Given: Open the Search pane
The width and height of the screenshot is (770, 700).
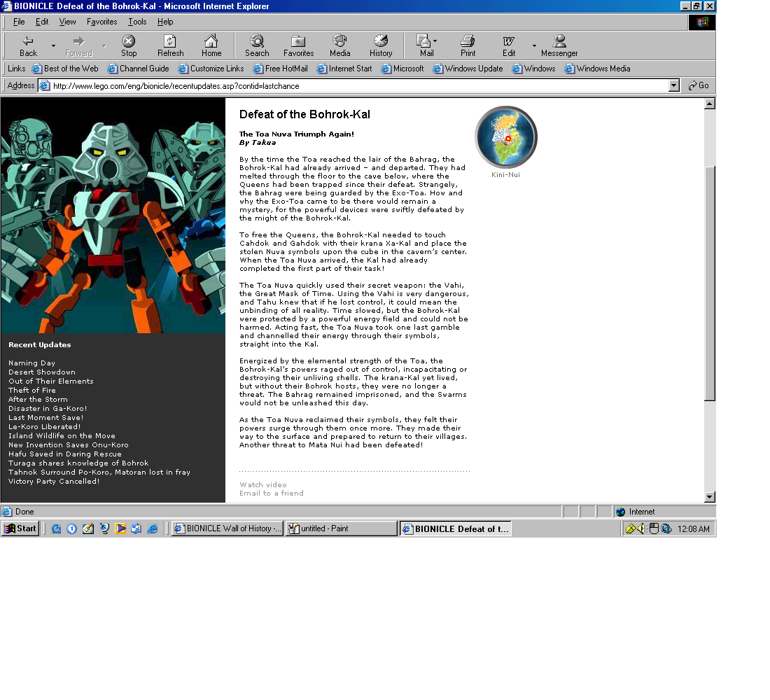Looking at the screenshot, I should point(257,46).
